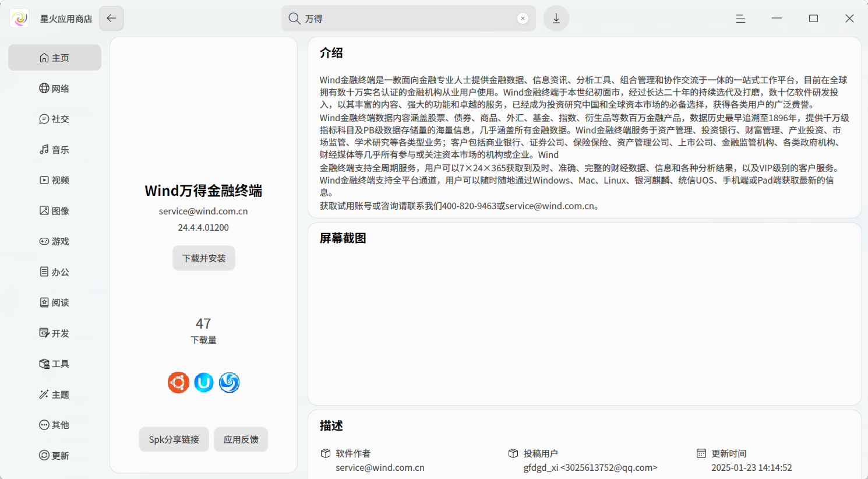Open the download manager

coord(556,19)
